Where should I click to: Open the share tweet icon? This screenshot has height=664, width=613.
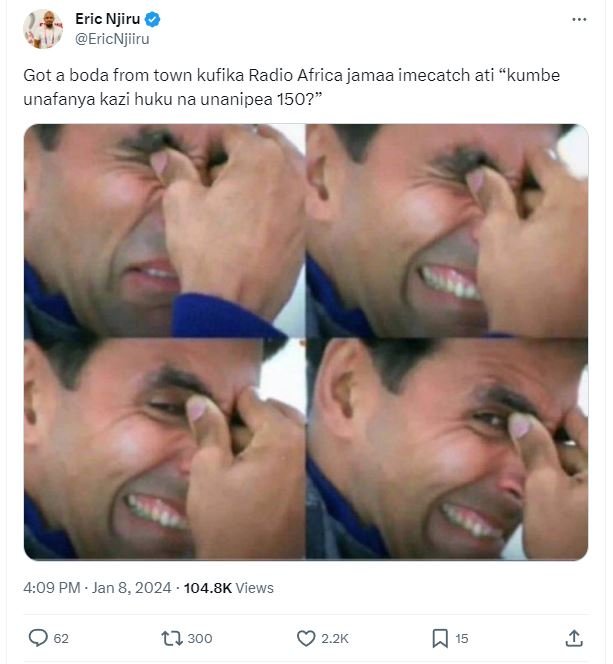click(574, 637)
